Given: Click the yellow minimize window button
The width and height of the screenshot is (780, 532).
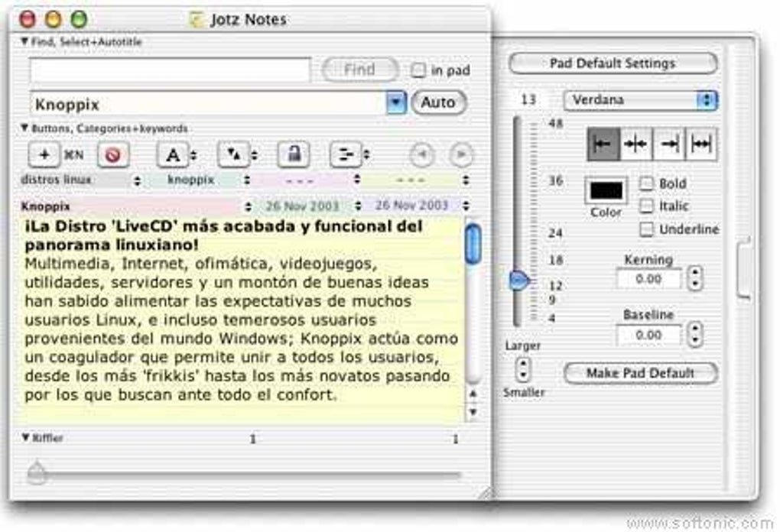Looking at the screenshot, I should click(54, 19).
